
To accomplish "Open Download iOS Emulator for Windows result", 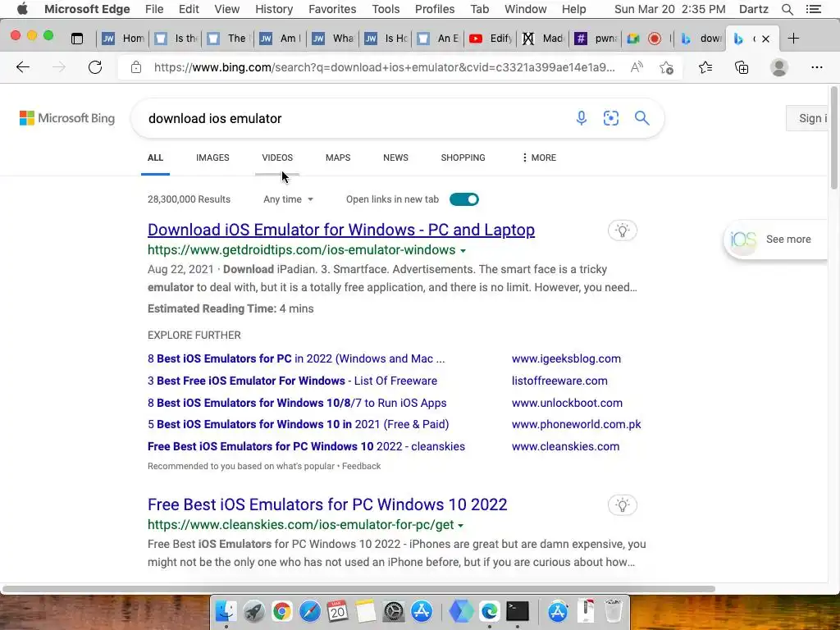I will (x=341, y=230).
